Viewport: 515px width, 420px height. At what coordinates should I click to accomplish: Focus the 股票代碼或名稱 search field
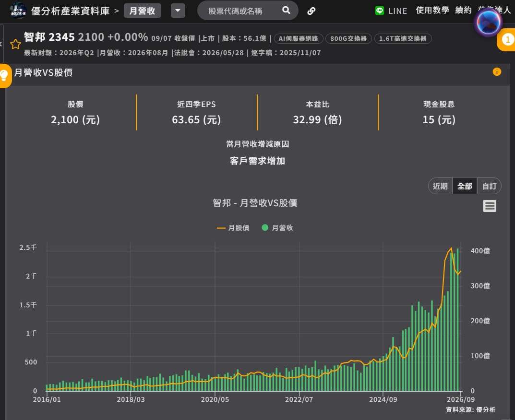click(x=241, y=11)
